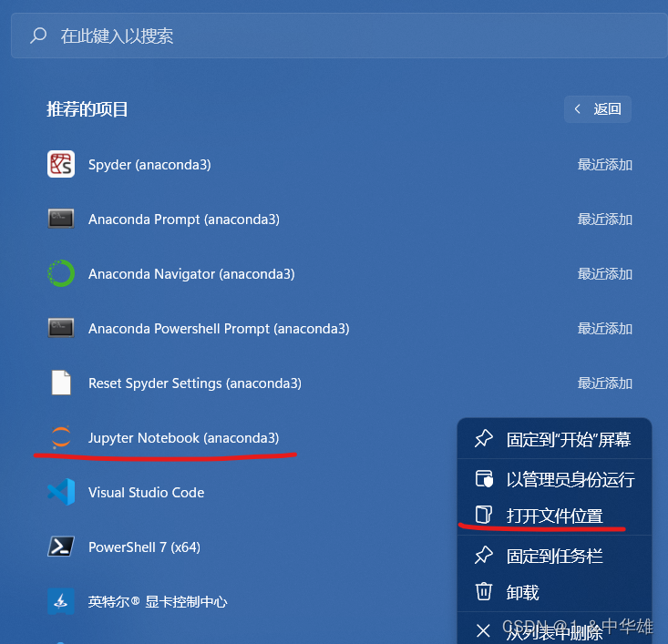The width and height of the screenshot is (668, 644).
Task: Choose 卸载 from the context menu
Action: (x=554, y=592)
